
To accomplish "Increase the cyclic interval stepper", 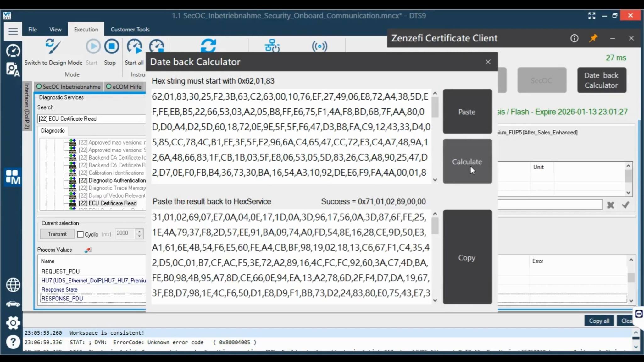I will coord(139,231).
